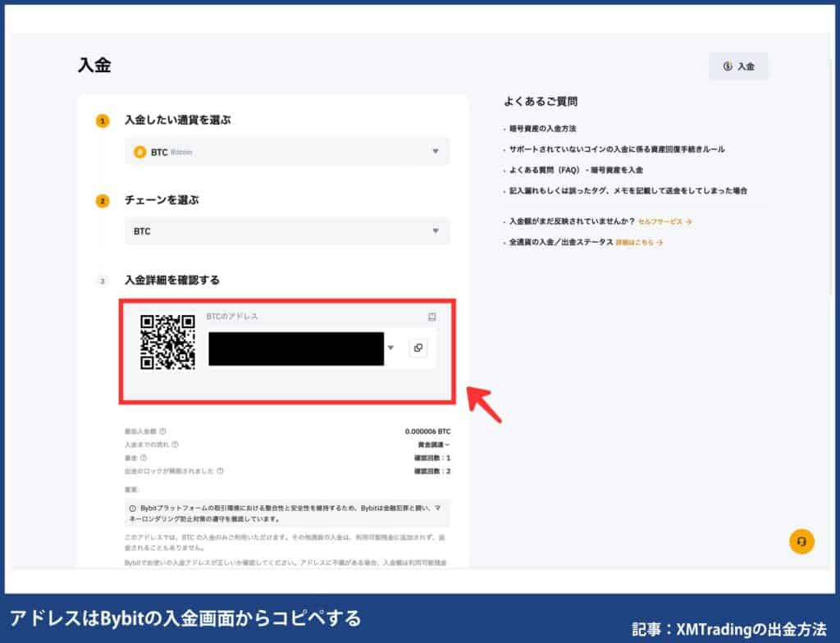Click the 確認回数：2 value
This screenshot has width=840, height=643.
point(432,472)
